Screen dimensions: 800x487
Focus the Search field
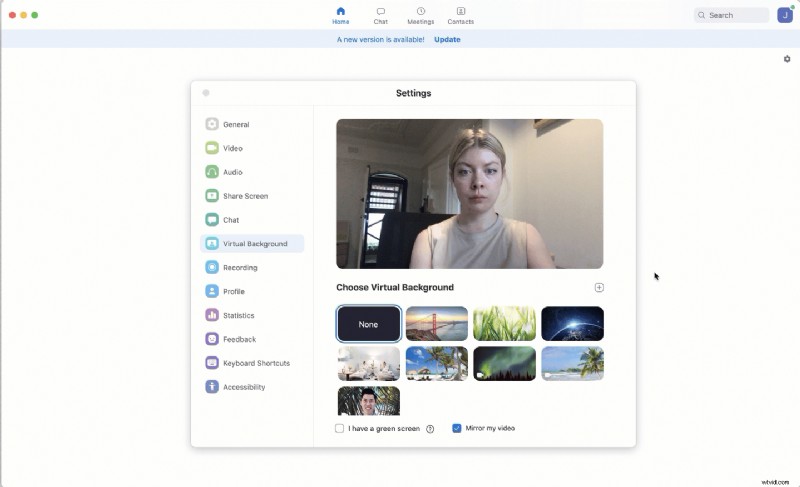732,15
